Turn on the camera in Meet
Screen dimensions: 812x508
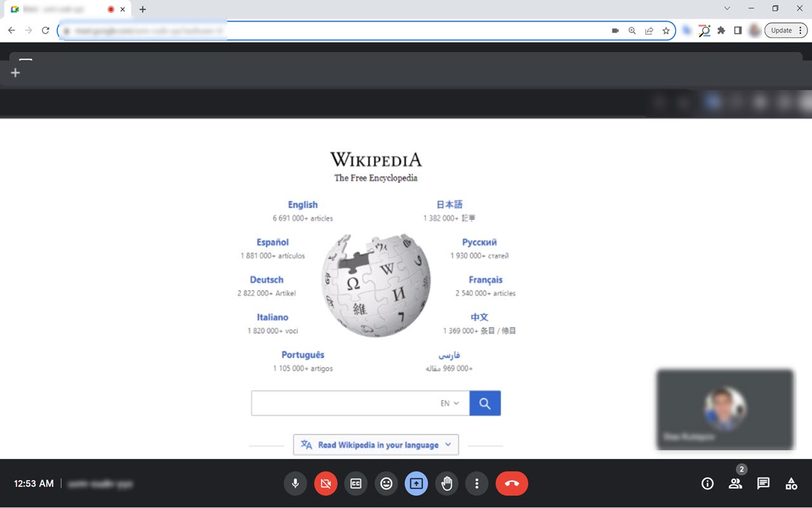pyautogui.click(x=325, y=483)
